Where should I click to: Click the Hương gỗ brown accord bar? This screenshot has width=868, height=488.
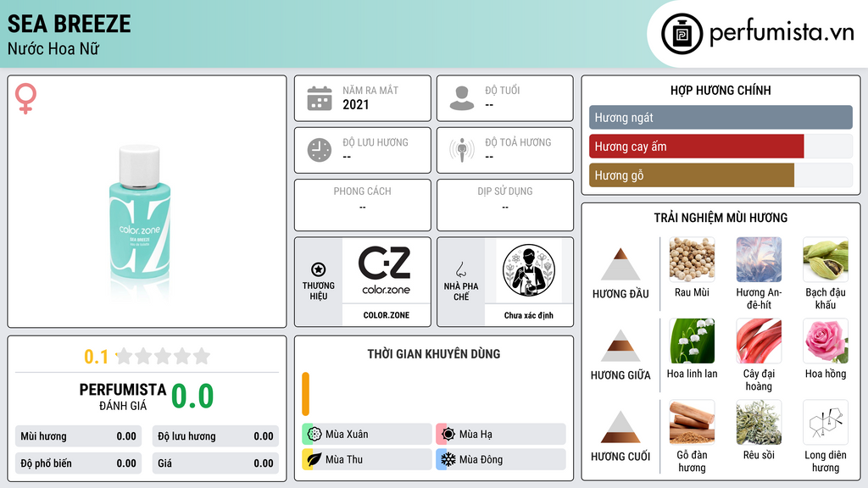692,175
